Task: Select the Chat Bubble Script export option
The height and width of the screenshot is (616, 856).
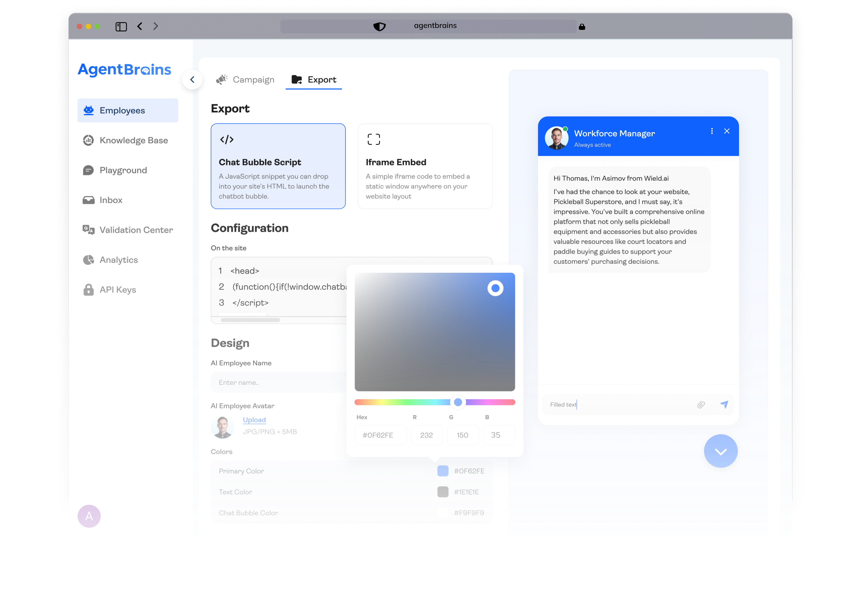Action: 278,166
